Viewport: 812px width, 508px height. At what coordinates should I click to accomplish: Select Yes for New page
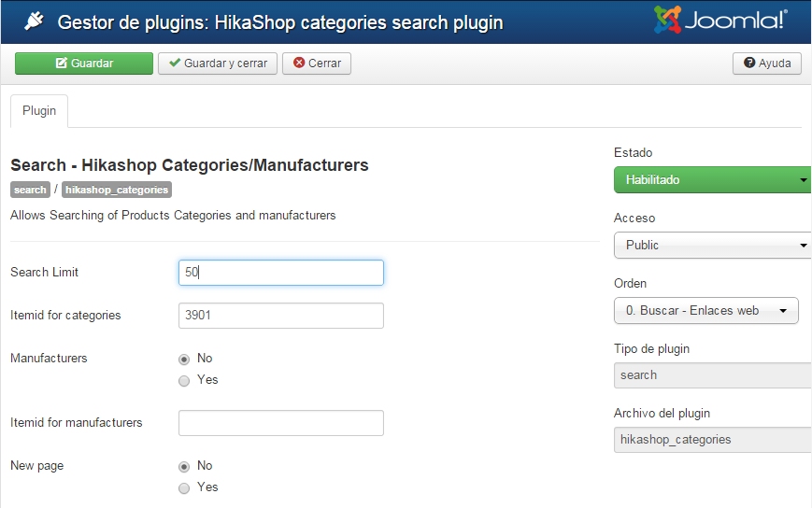pos(184,487)
